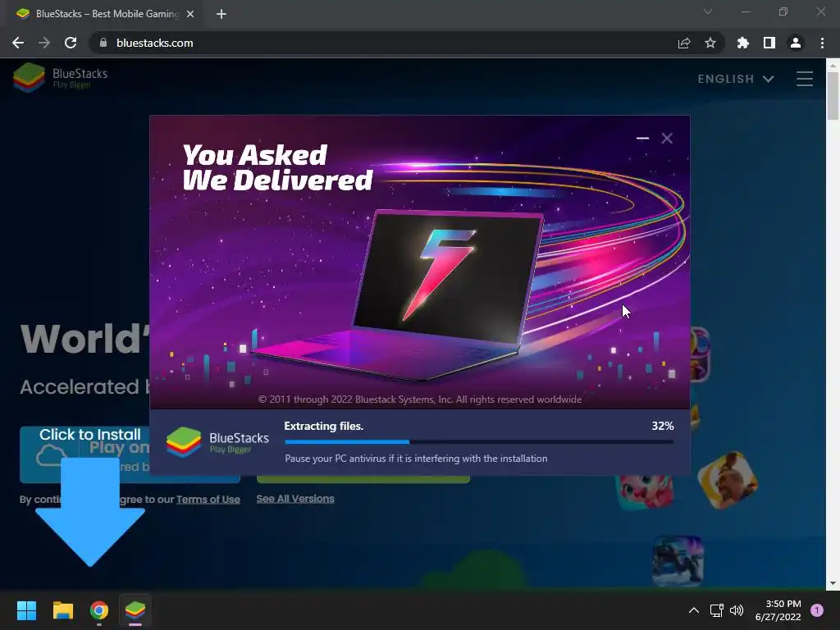This screenshot has height=630, width=840.
Task: Minimize the BlueStacks installer window
Action: pos(642,138)
